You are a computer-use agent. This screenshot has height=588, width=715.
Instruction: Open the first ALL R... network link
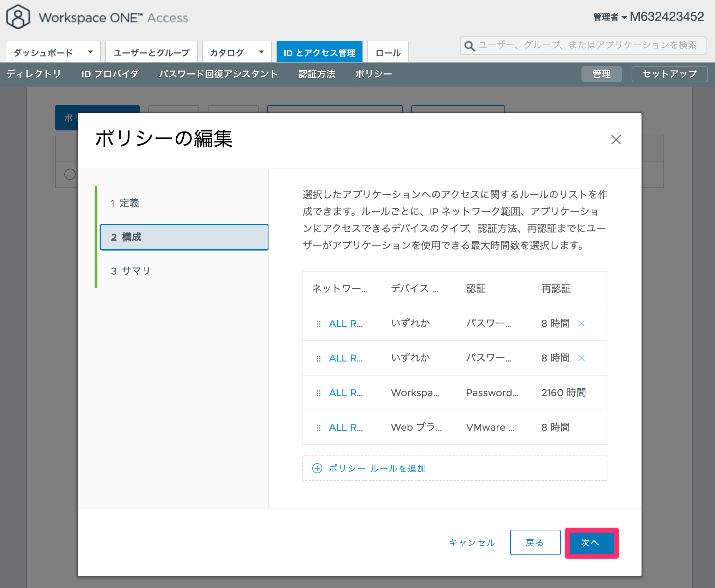pos(345,324)
